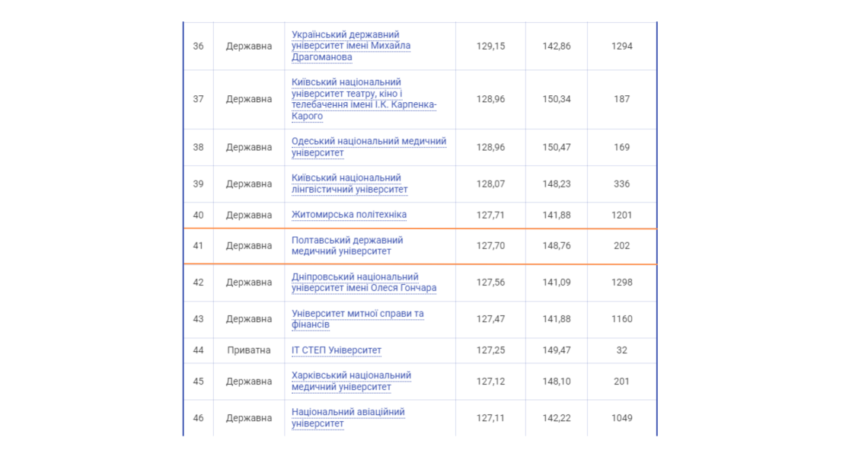
Task: Click the 201 count value
Action: pyautogui.click(x=621, y=381)
